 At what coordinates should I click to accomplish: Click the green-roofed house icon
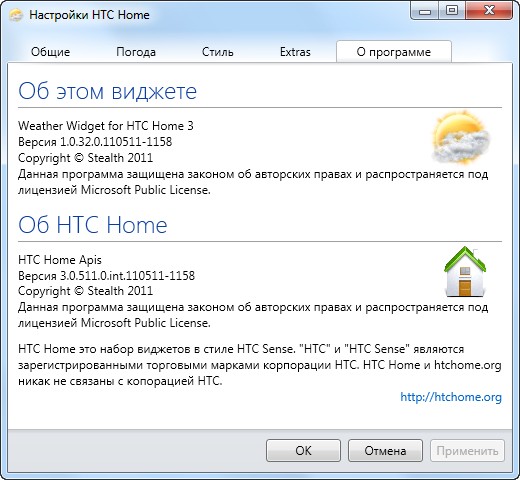point(465,272)
